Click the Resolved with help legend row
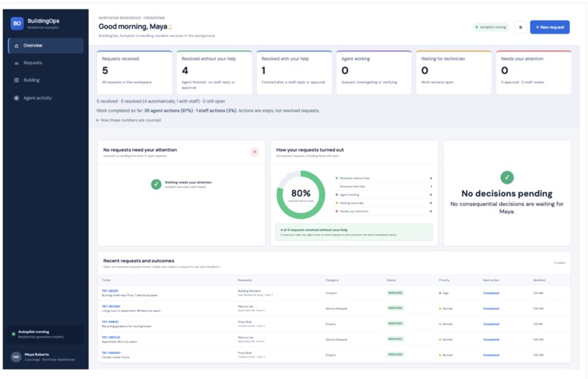This screenshot has height=379, width=588. tap(384, 187)
